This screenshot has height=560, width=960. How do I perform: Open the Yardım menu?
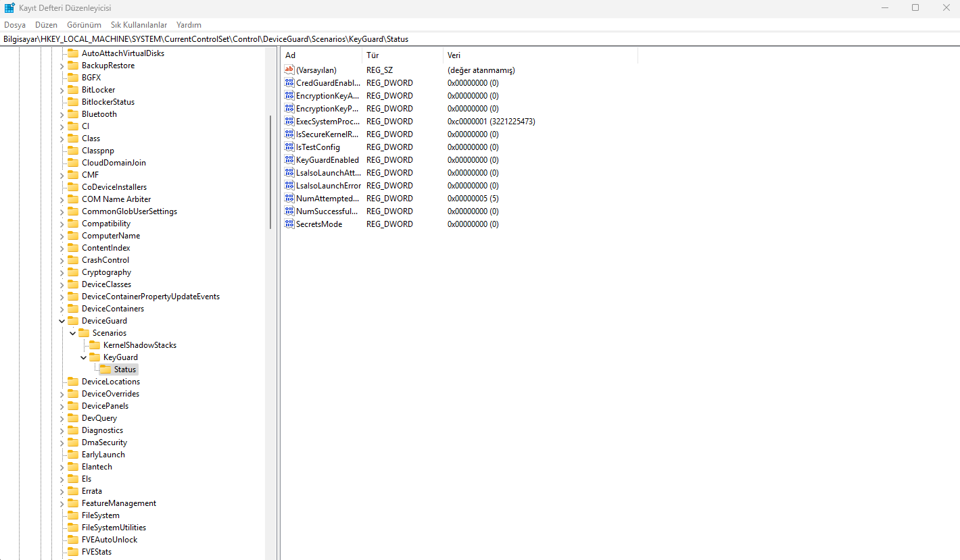pos(189,25)
